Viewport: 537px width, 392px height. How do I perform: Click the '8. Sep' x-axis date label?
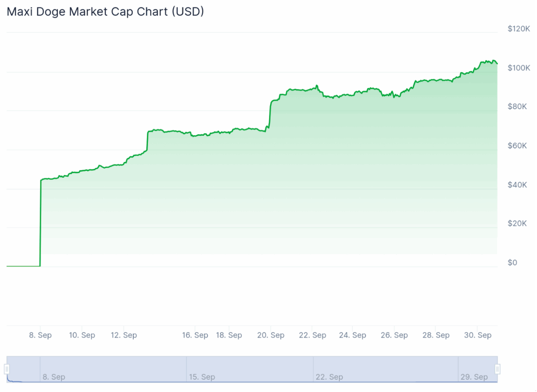click(x=40, y=335)
